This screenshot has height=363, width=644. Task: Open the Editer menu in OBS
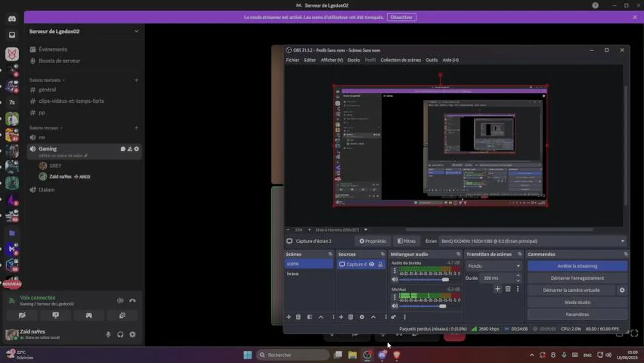(x=310, y=60)
